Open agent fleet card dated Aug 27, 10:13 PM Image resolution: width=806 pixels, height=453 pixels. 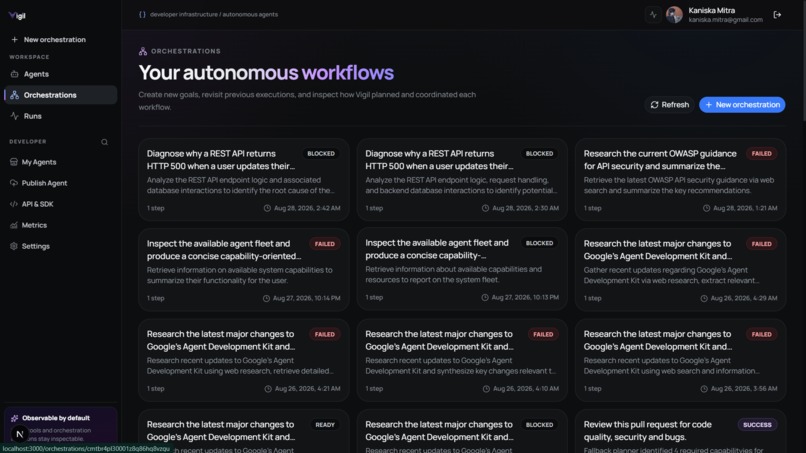[x=462, y=269]
